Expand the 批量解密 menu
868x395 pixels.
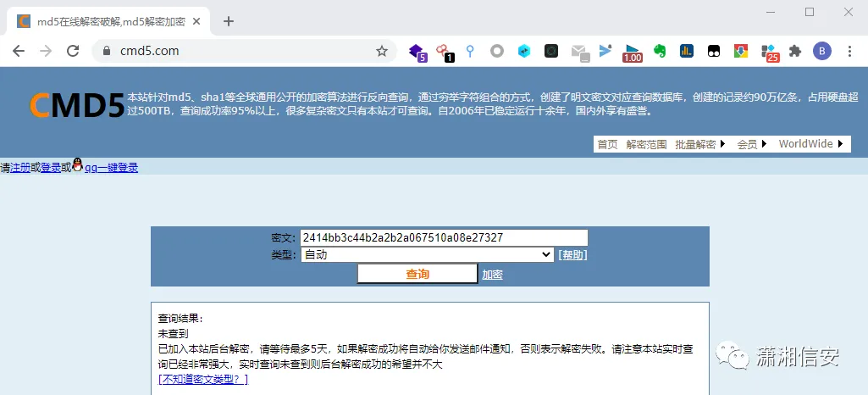(700, 144)
